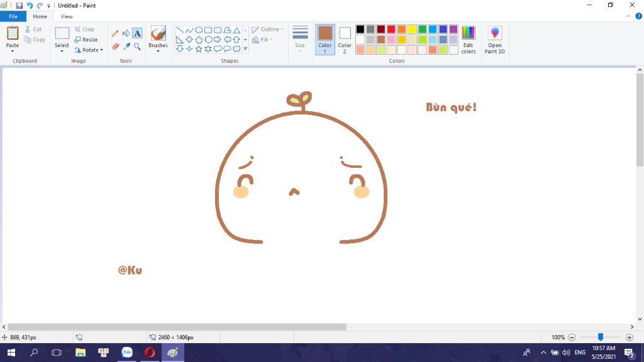The image size is (644, 362).
Task: Select the Fill with color bucket tool
Action: (126, 33)
